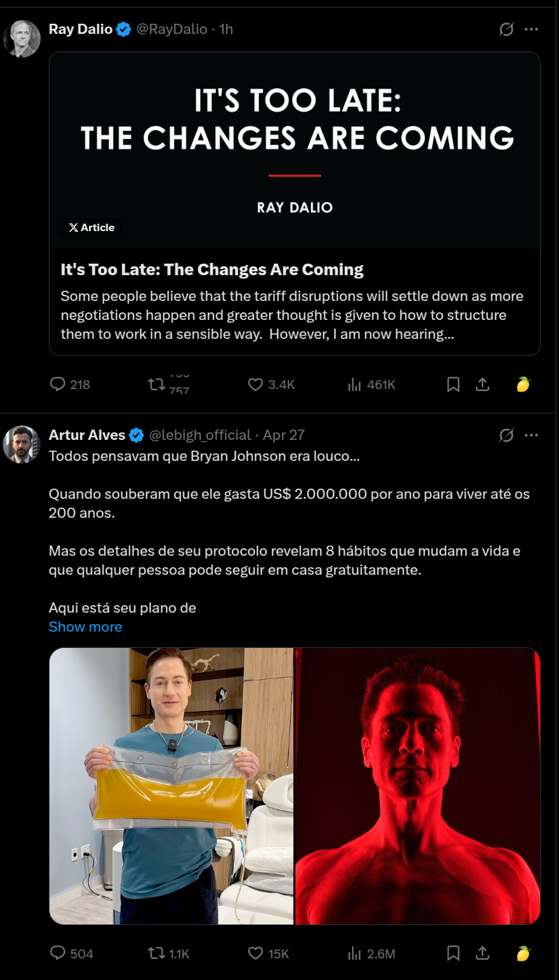Open Artur Alves's profile name link
This screenshot has width=559, height=980.
(87, 435)
